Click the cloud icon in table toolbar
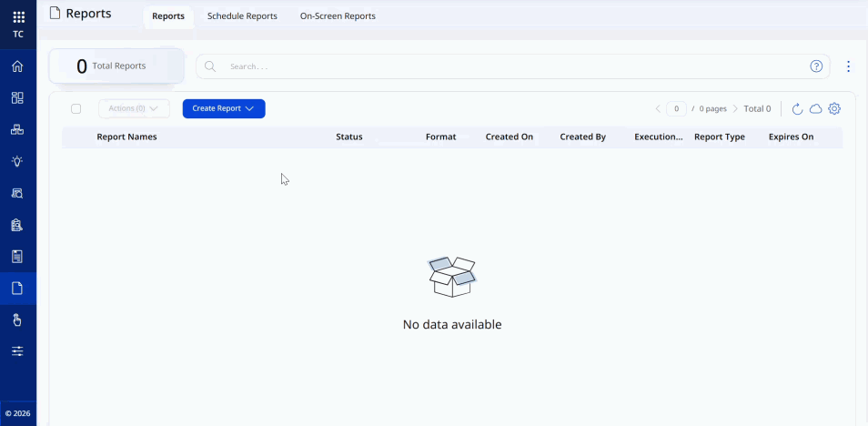868x426 pixels. [x=815, y=108]
